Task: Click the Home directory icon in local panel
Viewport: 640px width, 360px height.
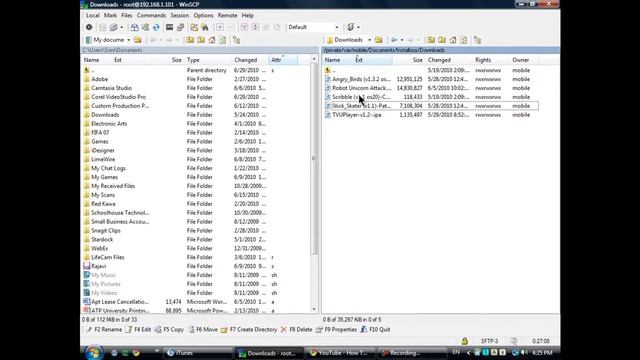Action: pos(212,40)
